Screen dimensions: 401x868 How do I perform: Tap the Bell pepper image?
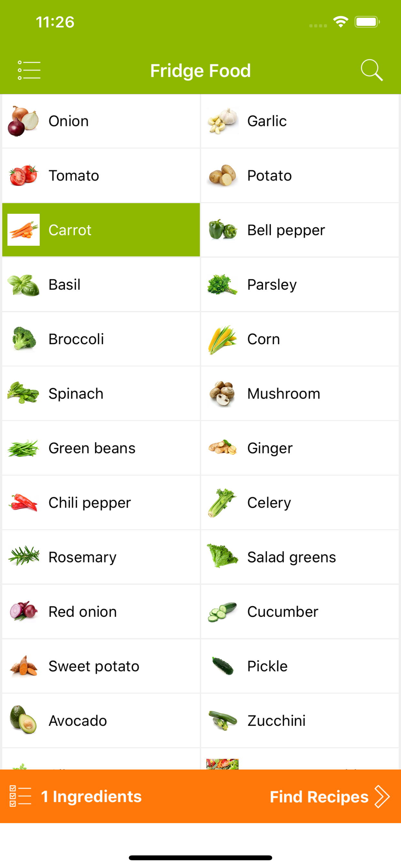click(x=222, y=230)
